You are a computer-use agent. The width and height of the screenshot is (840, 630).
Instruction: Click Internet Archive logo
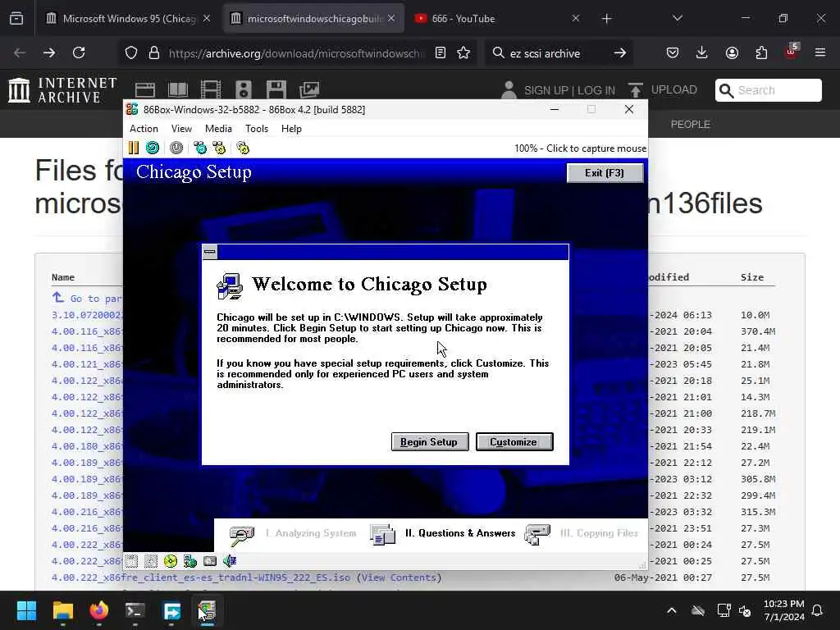[62, 90]
